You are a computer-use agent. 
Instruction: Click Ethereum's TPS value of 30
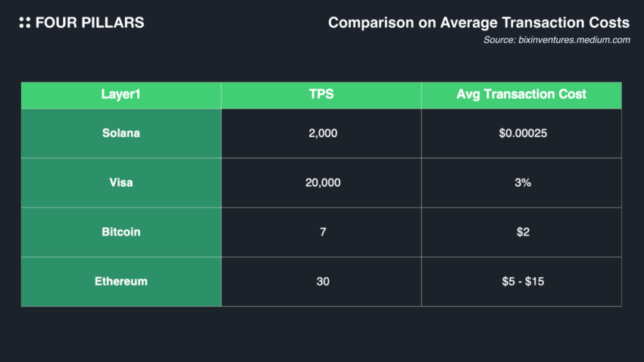click(321, 281)
